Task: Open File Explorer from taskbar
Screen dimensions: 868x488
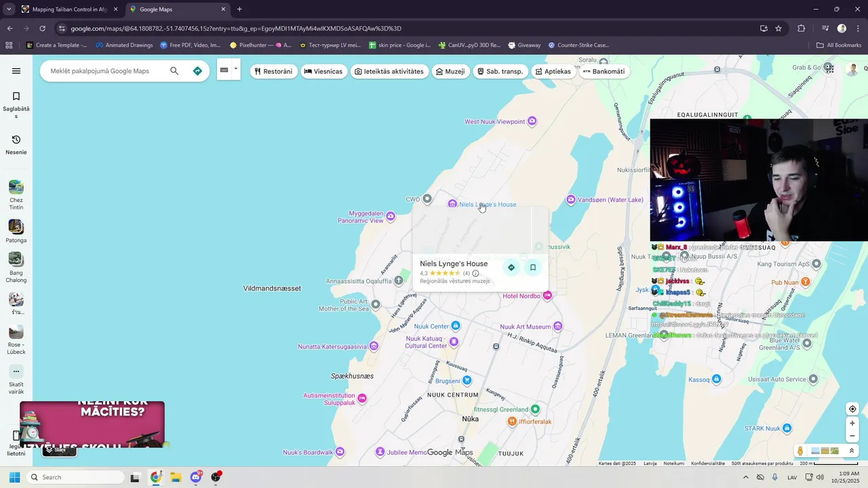Action: (x=176, y=477)
